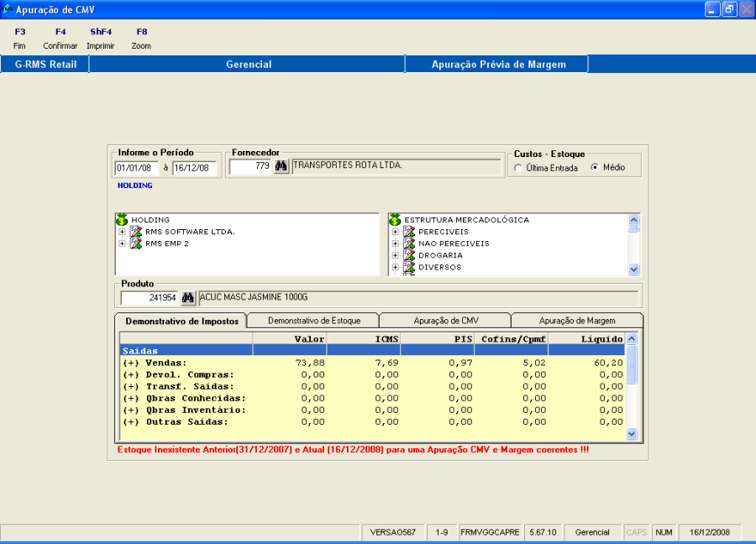This screenshot has height=544, width=756.
Task: Click the scroll down arrow of the taxes table
Action: [x=632, y=434]
